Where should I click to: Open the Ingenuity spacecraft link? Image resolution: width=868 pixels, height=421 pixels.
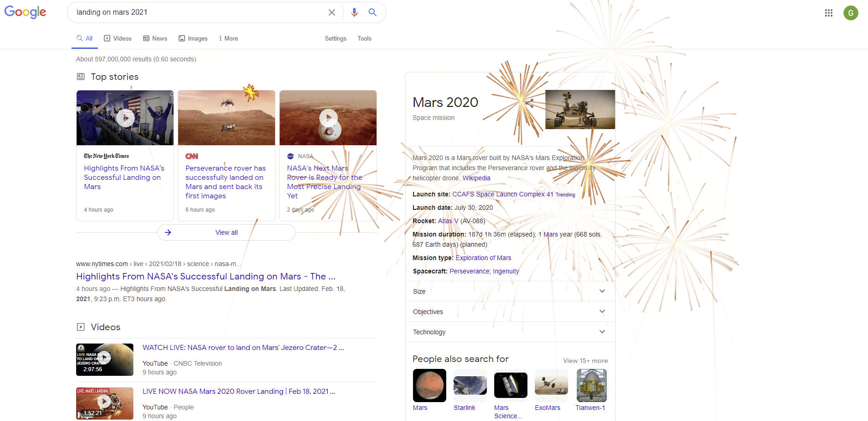pos(506,271)
